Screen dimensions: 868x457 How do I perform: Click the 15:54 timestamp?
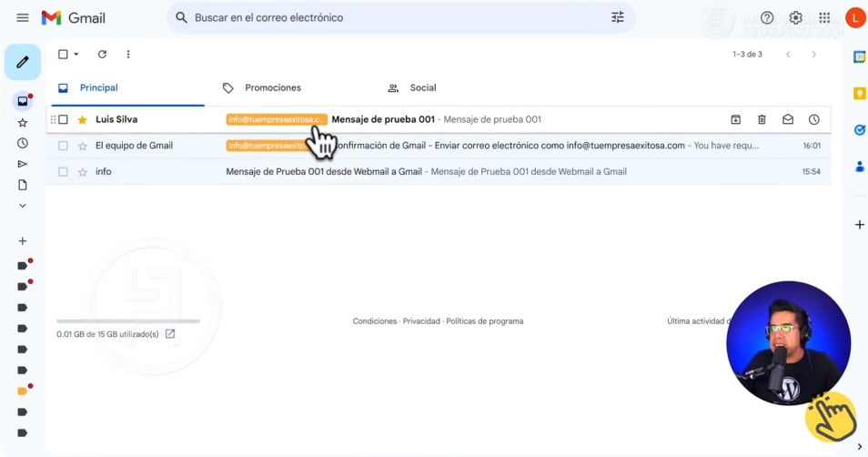812,172
